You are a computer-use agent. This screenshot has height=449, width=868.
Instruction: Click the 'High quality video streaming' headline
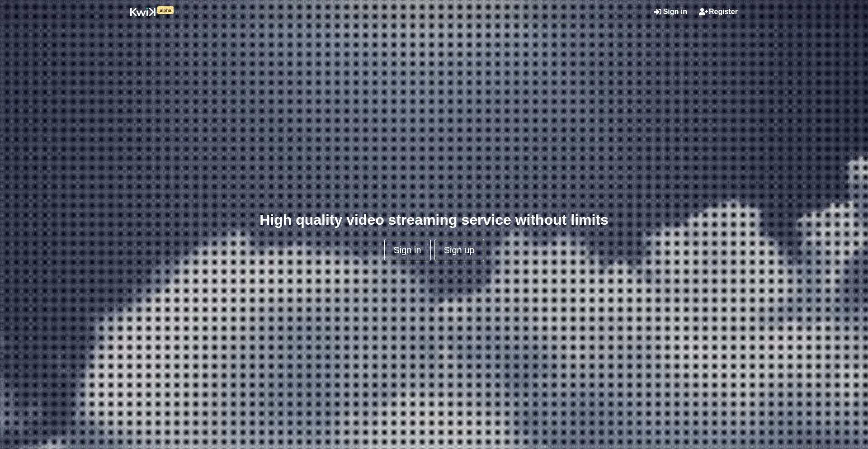click(x=434, y=220)
